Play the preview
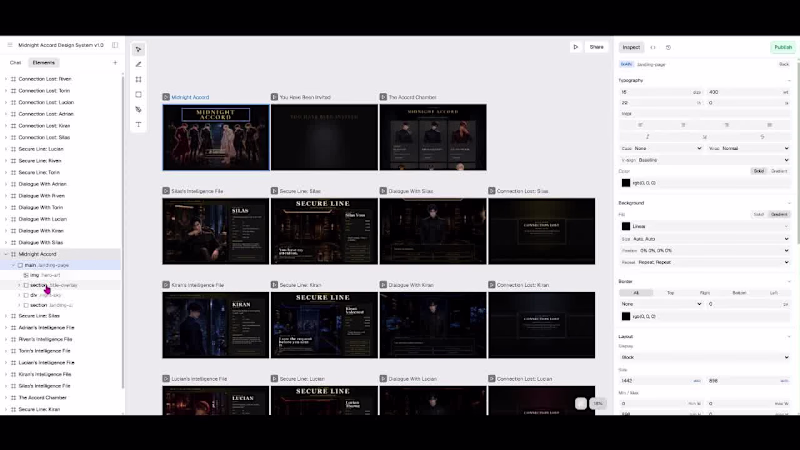This screenshot has height=450, width=800. 576,47
